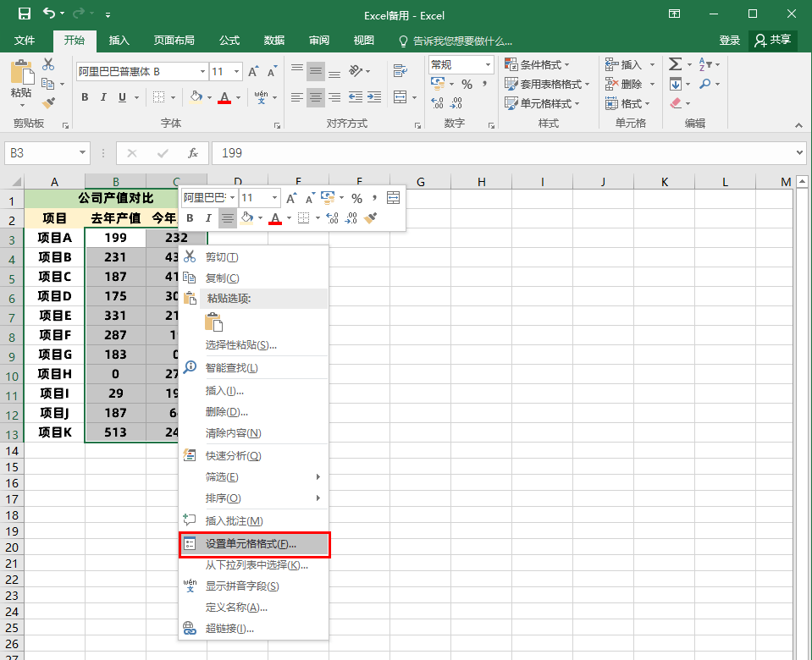Click the Clear eraser icon in the editing group
This screenshot has height=660, width=812.
(675, 103)
